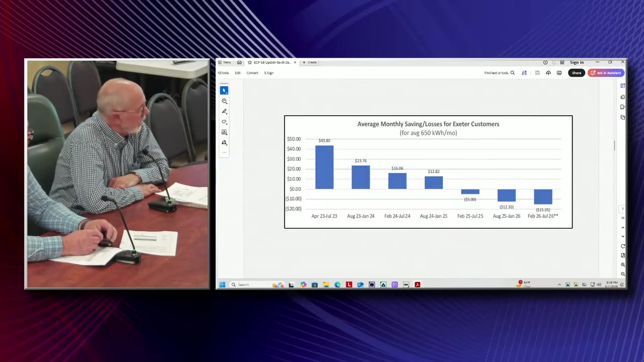Image resolution: width=644 pixels, height=362 pixels.
Task: Select the Draw freehand lasso tool
Action: [224, 122]
